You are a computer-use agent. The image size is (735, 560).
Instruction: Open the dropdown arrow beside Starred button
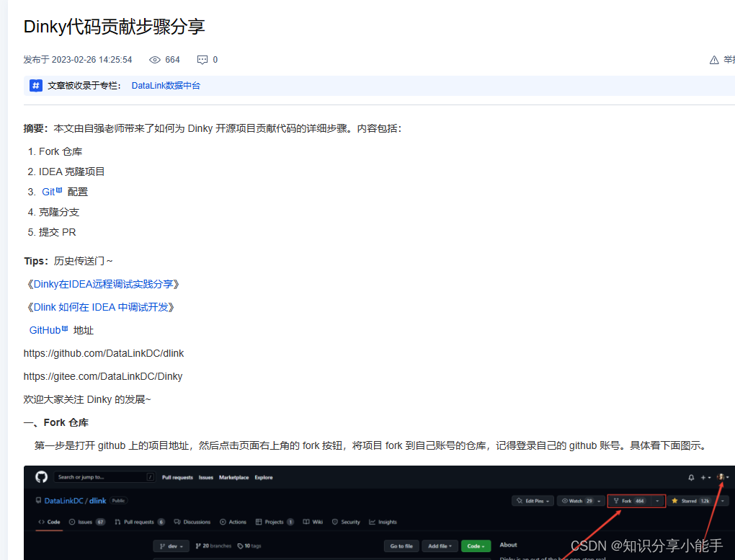722,501
